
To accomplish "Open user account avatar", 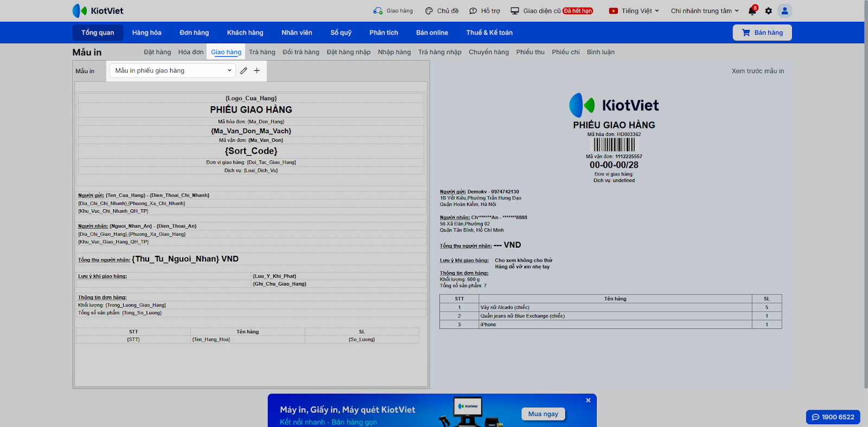I will [784, 11].
